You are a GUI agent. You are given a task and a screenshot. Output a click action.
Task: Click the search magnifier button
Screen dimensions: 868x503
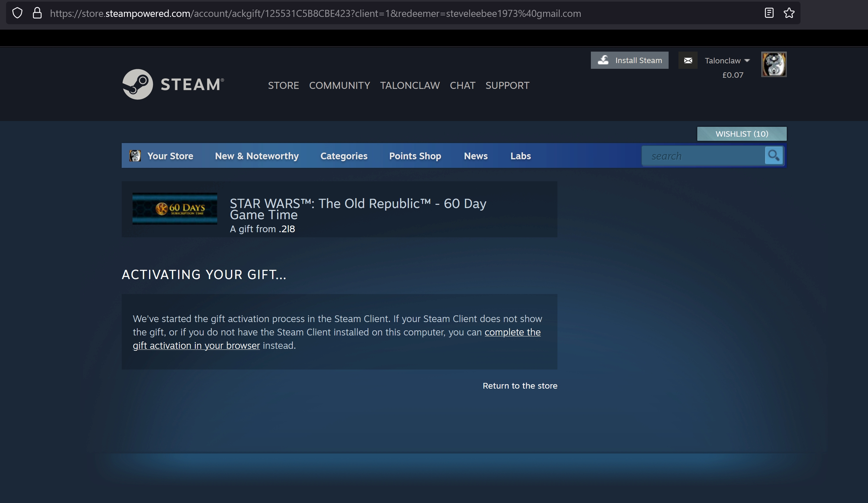pyautogui.click(x=774, y=156)
